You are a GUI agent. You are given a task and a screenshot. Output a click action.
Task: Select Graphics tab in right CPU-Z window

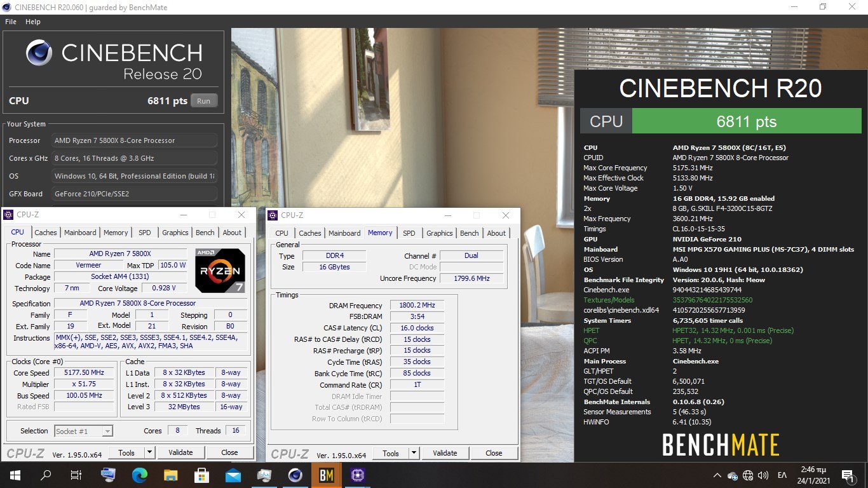tap(439, 233)
